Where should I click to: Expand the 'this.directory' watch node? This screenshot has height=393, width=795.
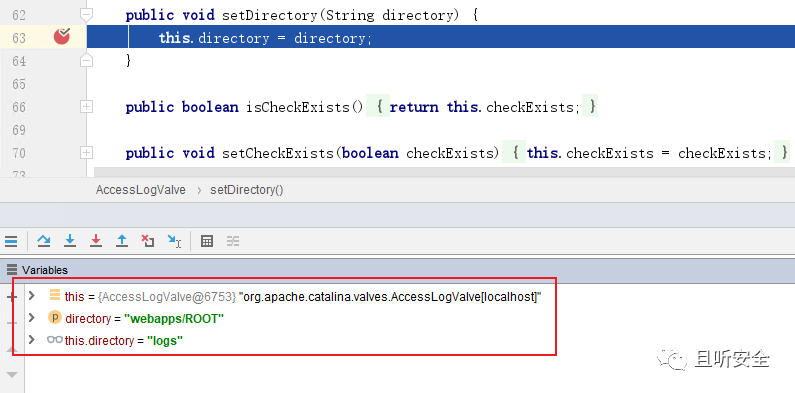31,339
